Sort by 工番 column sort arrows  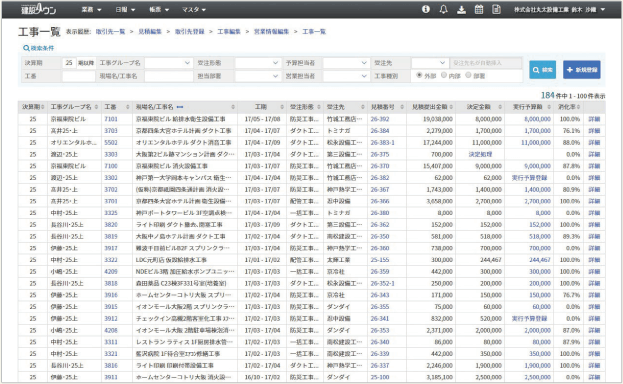128,107
